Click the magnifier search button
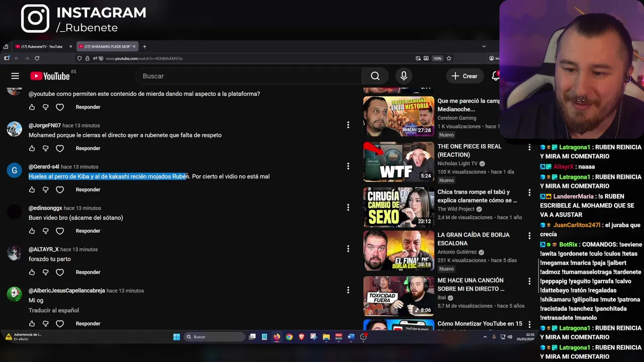This screenshot has height=362, width=644. tap(375, 76)
